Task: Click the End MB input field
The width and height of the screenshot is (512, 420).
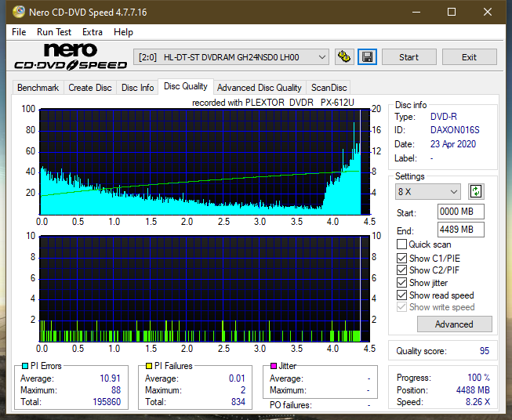Action: (460, 230)
